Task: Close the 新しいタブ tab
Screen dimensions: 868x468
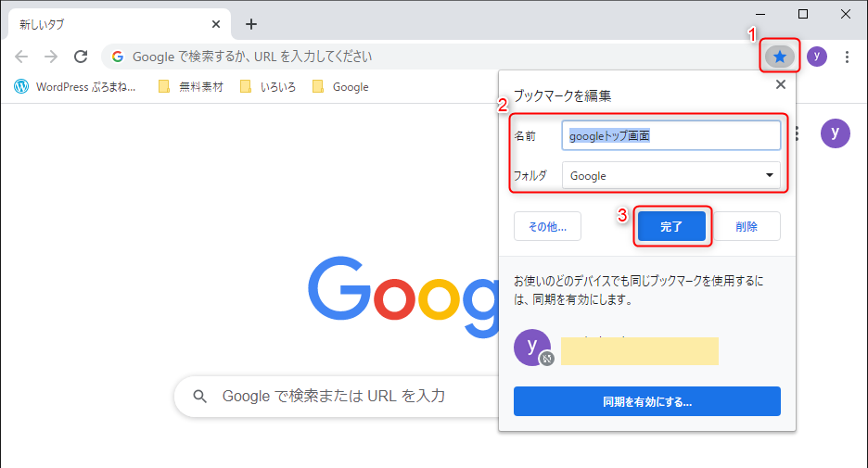Action: [216, 24]
